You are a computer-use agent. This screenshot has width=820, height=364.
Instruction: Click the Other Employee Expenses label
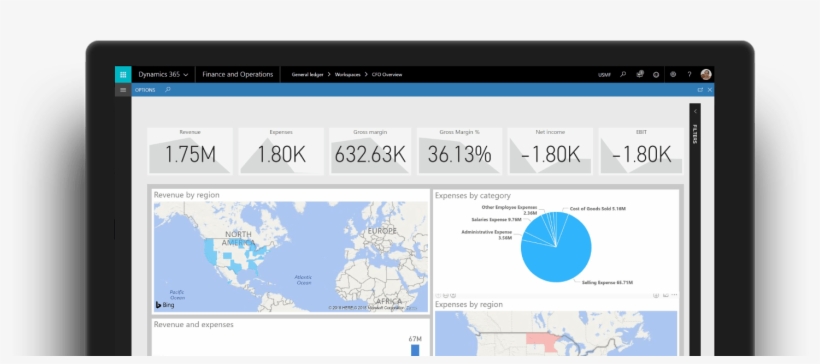[509, 210]
